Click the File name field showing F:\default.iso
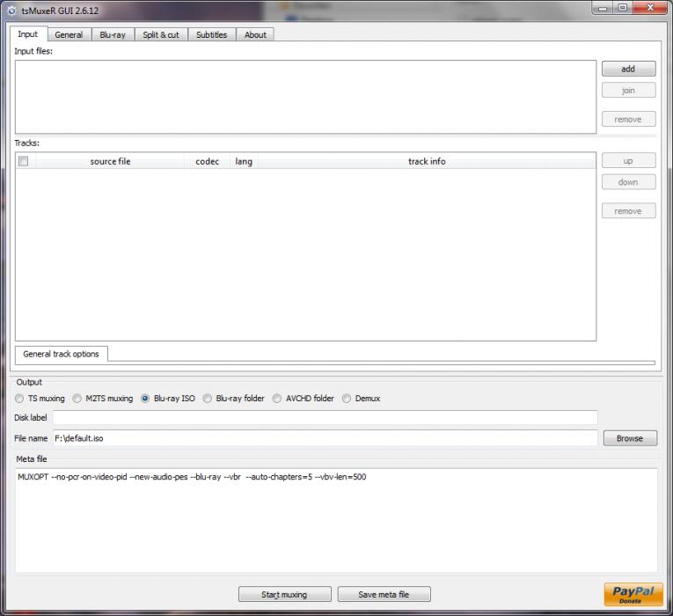 coord(326,438)
